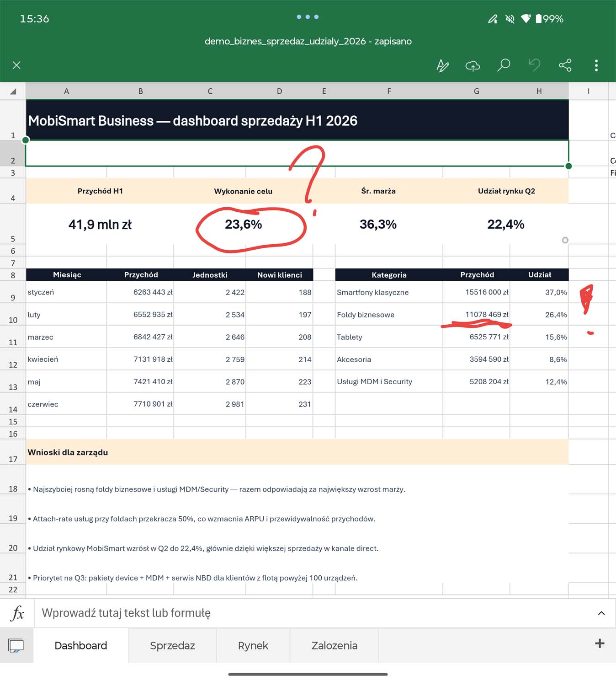Select the '214' new clients cell
The height and width of the screenshot is (686, 616).
point(279,359)
